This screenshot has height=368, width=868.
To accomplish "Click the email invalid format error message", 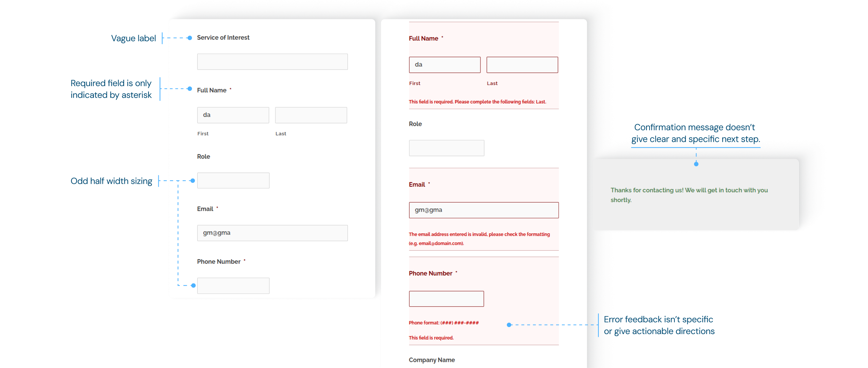I will pos(479,238).
